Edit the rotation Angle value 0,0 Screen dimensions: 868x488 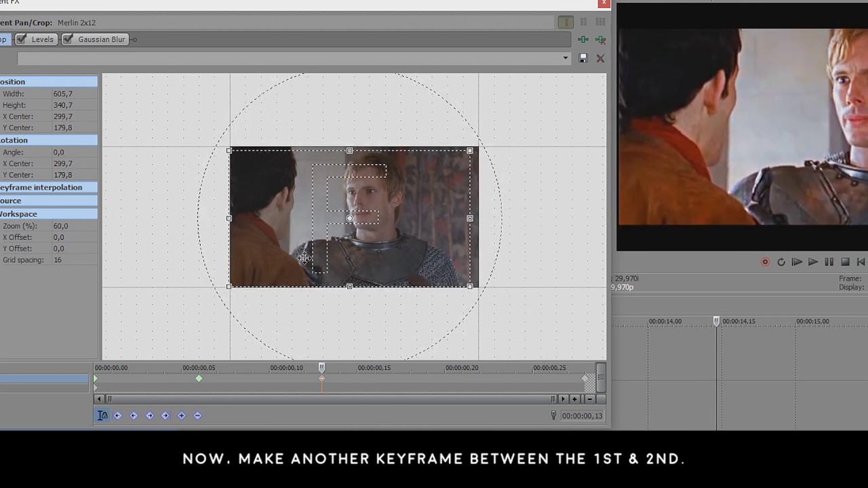[73, 152]
